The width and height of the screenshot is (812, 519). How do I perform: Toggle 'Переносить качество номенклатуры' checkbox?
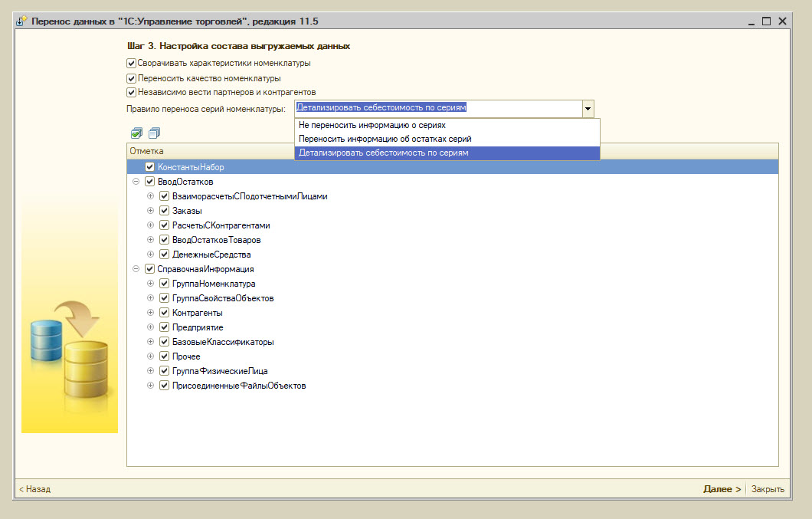point(132,78)
